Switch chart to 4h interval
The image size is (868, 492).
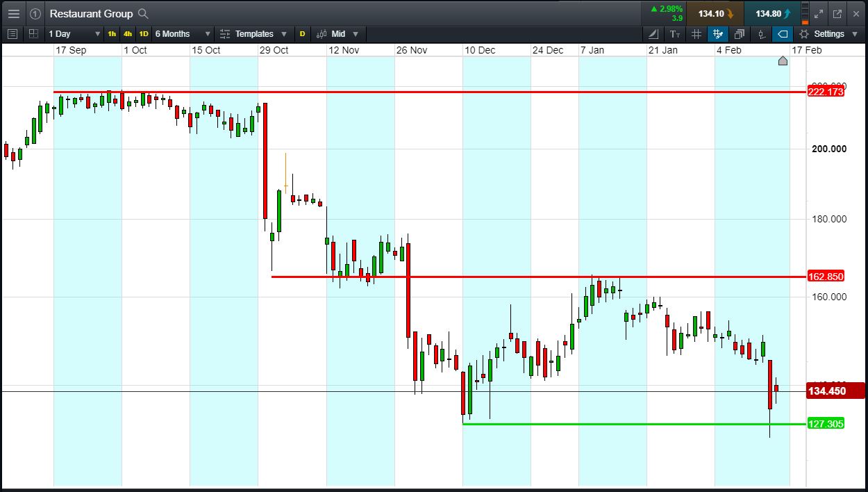click(x=128, y=33)
